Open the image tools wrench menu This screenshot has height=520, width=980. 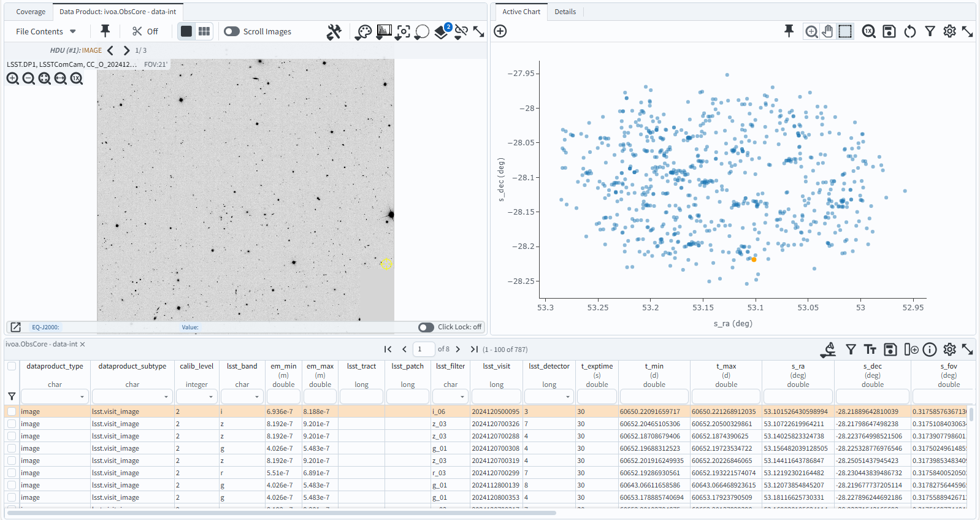tap(334, 32)
